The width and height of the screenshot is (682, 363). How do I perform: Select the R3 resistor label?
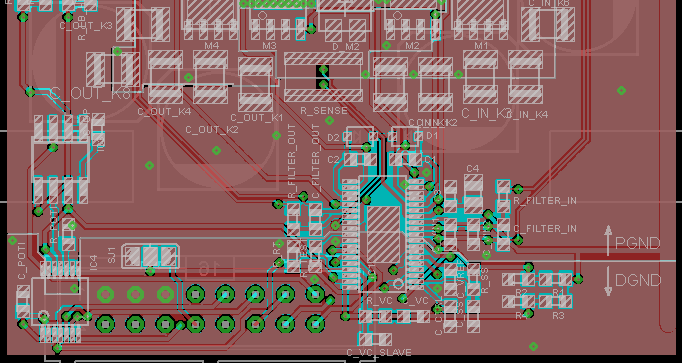[x=559, y=316]
